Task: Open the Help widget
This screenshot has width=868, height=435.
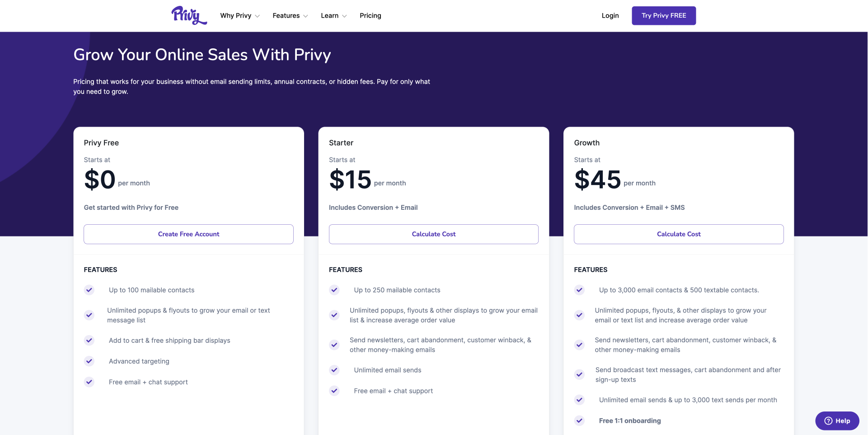Action: pyautogui.click(x=837, y=421)
